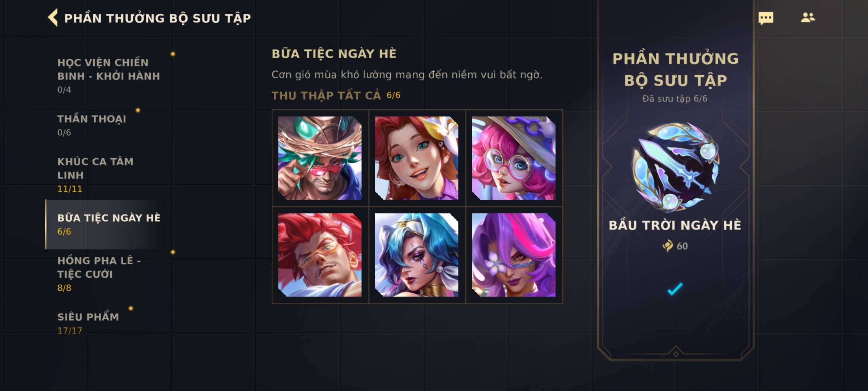The height and width of the screenshot is (391, 868).
Task: Select the red-haired smiling girl skin
Action: click(x=417, y=158)
